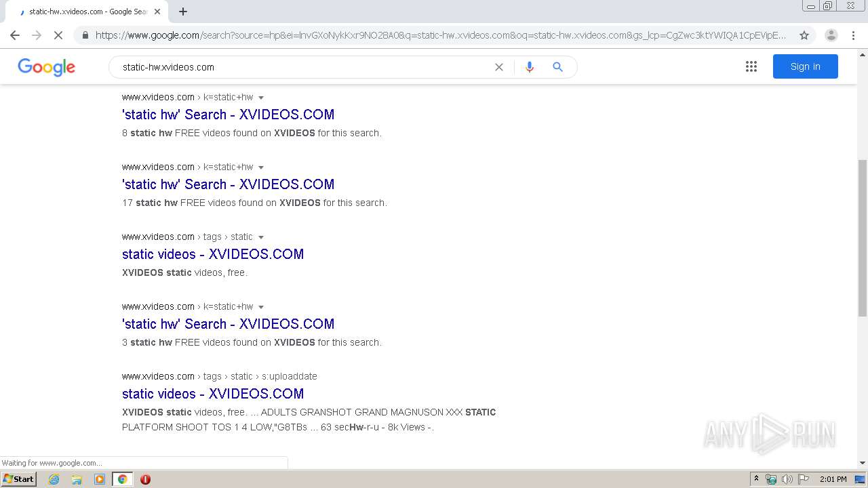Image resolution: width=868 pixels, height=488 pixels.
Task: Click the Chrome icon in the taskbar
Action: click(x=122, y=479)
